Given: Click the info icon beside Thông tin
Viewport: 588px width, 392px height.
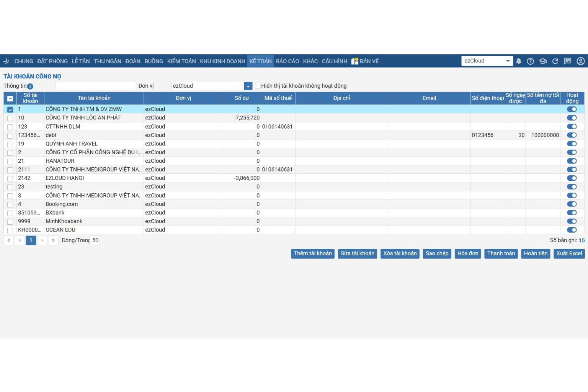Looking at the screenshot, I should click(30, 87).
